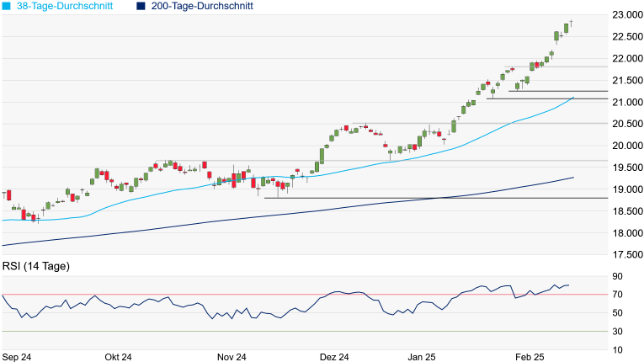Select the 17.500 price axis label
644x362 pixels.
(x=626, y=254)
